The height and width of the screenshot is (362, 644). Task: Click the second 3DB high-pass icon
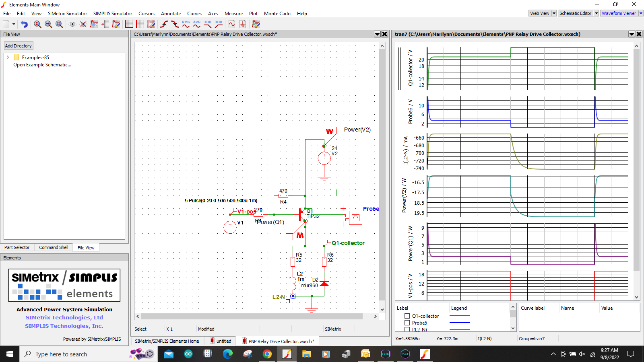click(219, 24)
